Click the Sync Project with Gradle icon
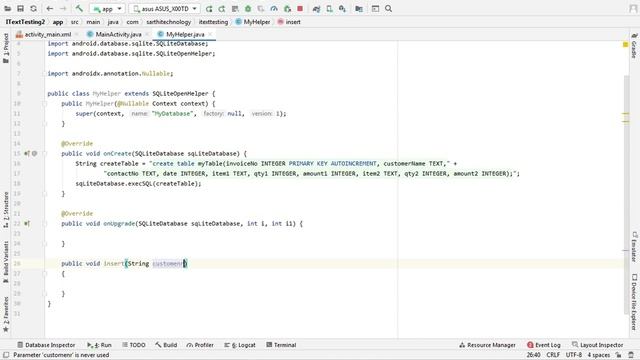Image resolution: width=640 pixels, height=360 pixels. [316, 9]
